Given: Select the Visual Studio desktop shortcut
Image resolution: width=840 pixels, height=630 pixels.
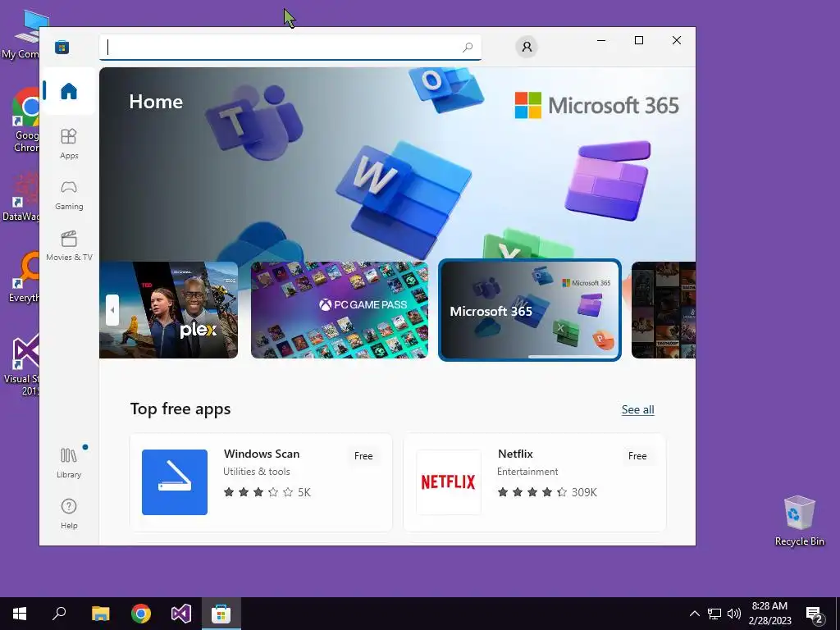Looking at the screenshot, I should click(x=22, y=365).
